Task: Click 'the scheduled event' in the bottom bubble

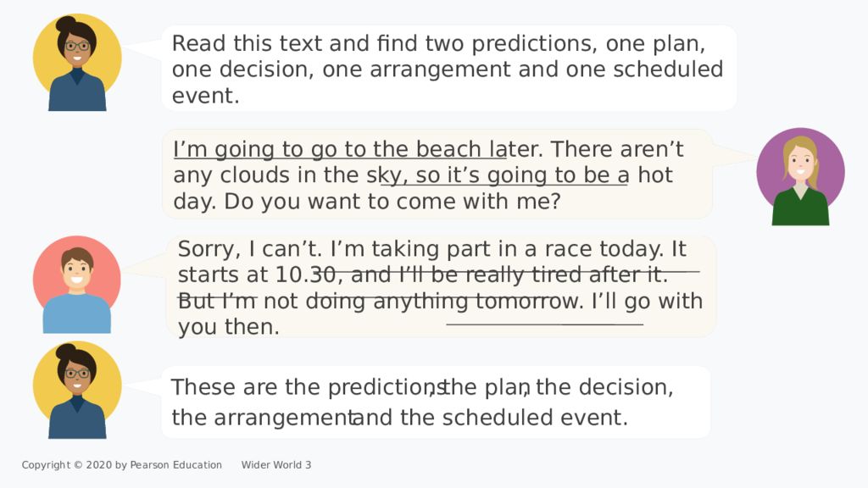Action: 514,418
